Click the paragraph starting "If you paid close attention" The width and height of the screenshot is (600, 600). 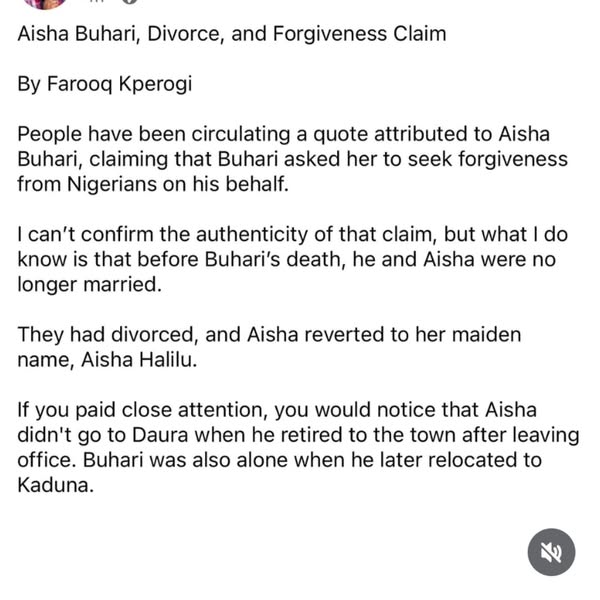(x=295, y=447)
